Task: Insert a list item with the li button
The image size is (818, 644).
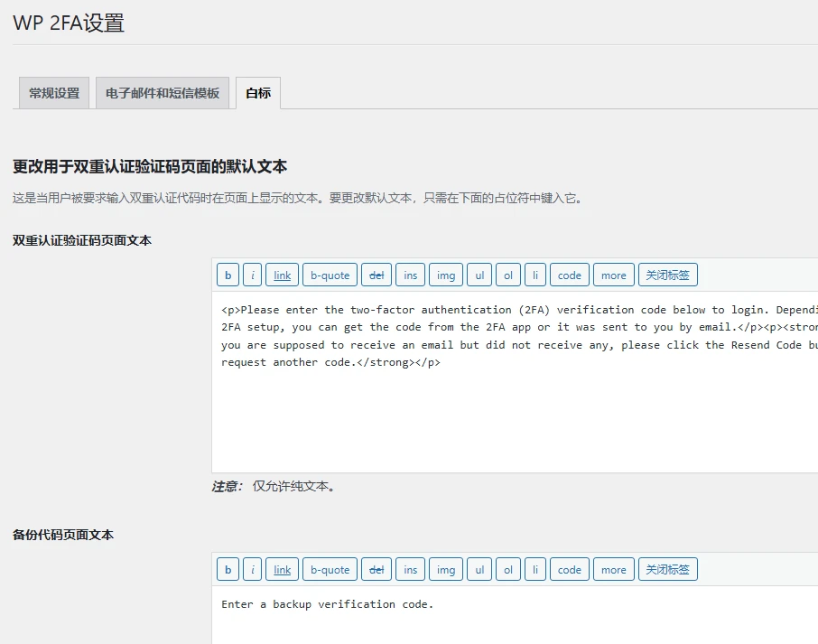Action: 534,275
